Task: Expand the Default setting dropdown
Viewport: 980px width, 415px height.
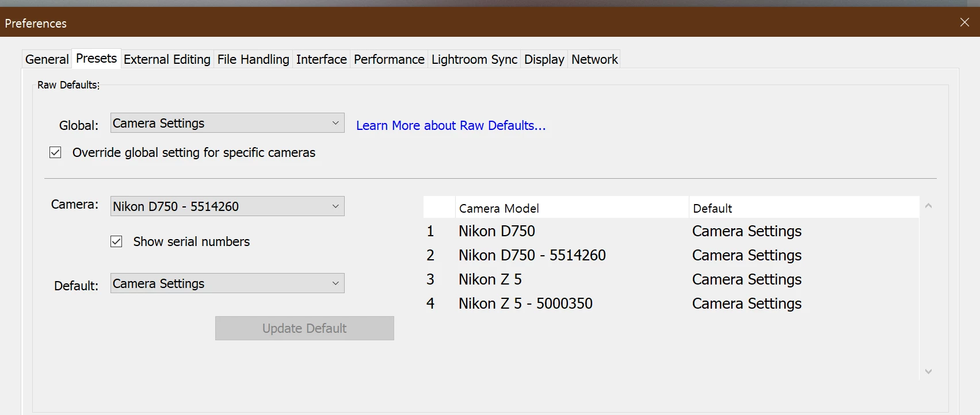Action: coord(227,283)
